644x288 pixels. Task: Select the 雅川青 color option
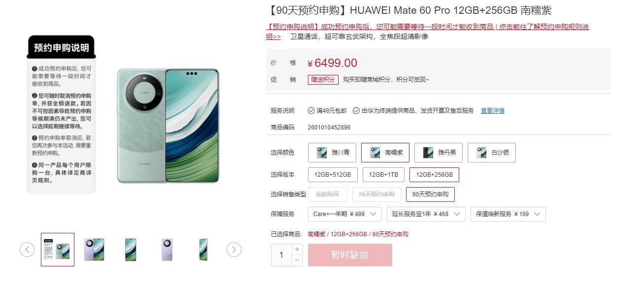point(332,153)
